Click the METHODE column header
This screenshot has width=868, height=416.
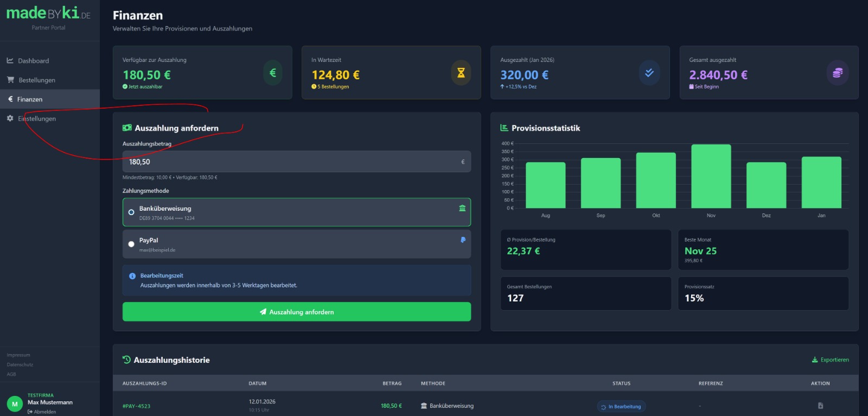tap(433, 383)
